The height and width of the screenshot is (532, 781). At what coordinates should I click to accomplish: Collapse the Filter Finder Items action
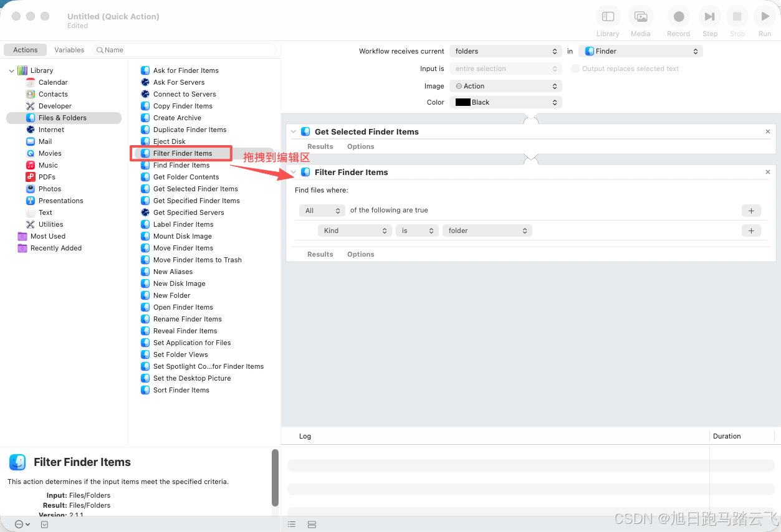coord(294,172)
